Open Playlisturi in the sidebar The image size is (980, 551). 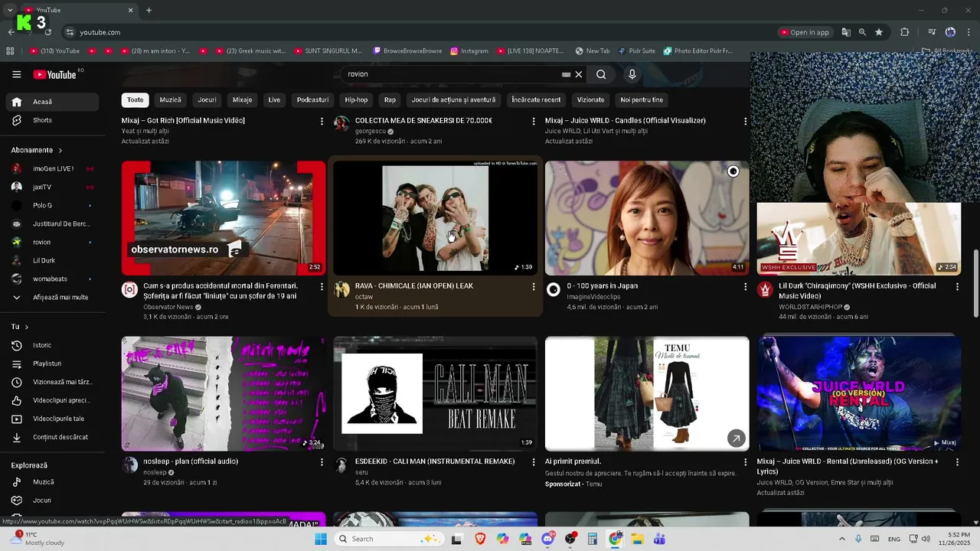click(x=51, y=364)
